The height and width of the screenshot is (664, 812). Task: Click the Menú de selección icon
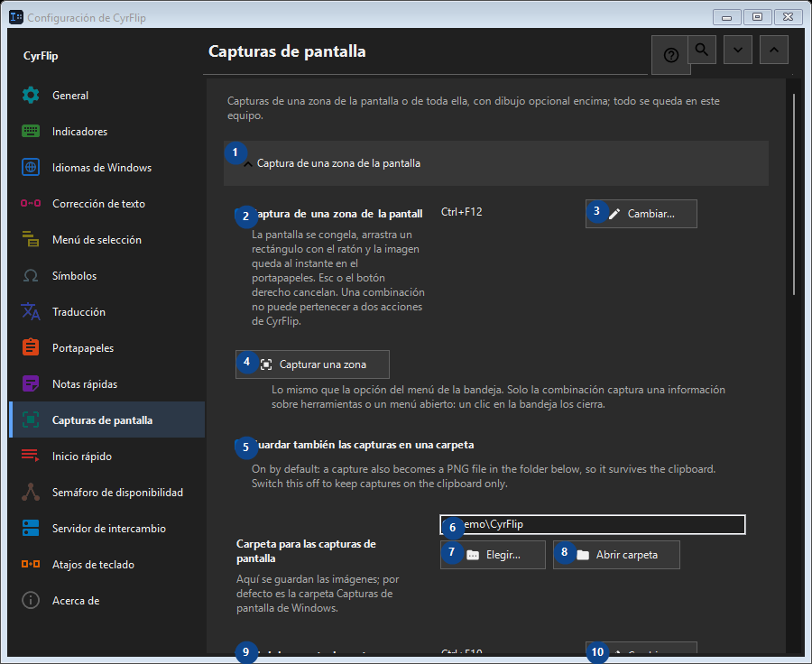pyautogui.click(x=31, y=239)
